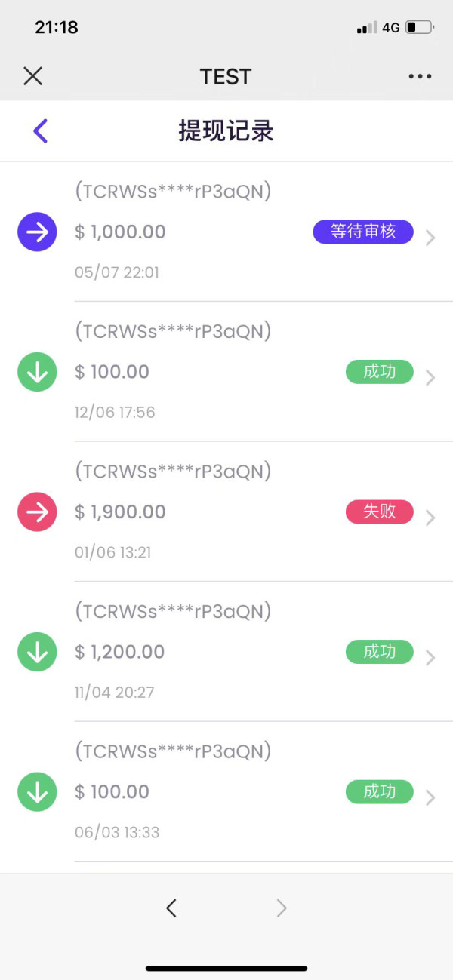The width and height of the screenshot is (453, 980).
Task: Tap the green down-arrow icon dated 06/03 13:33
Action: [37, 792]
